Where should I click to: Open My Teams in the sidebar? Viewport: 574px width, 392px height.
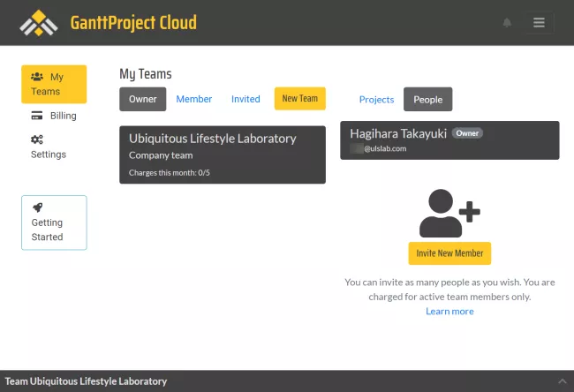[54, 84]
